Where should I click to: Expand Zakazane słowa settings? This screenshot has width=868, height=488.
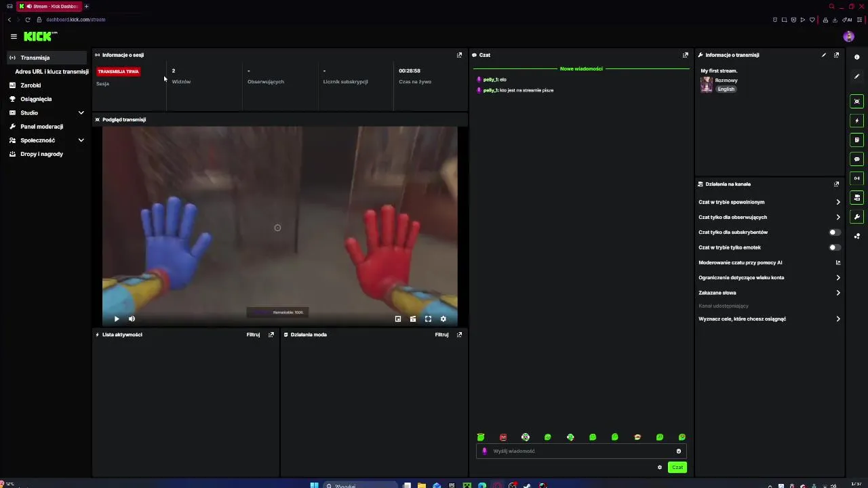pyautogui.click(x=769, y=293)
